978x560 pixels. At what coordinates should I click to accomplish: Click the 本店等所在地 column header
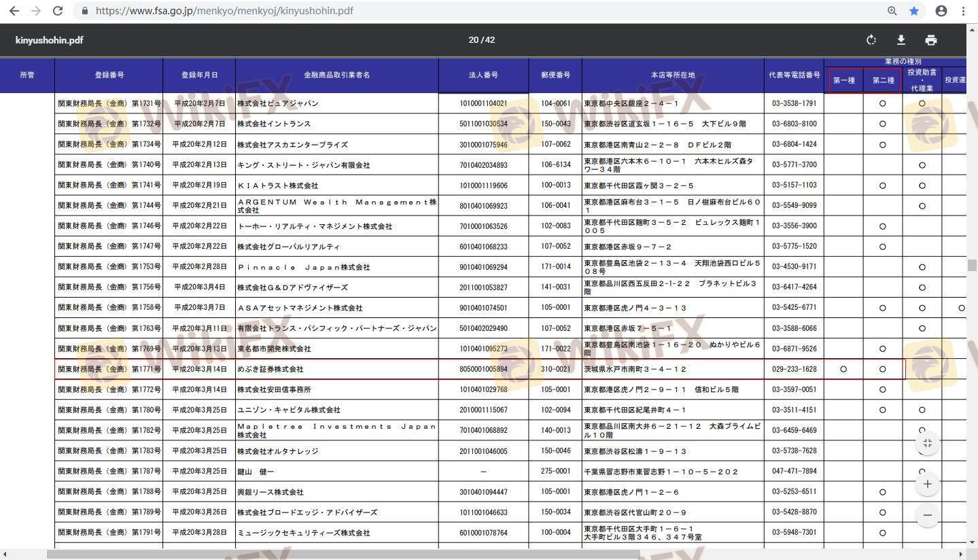tap(673, 75)
